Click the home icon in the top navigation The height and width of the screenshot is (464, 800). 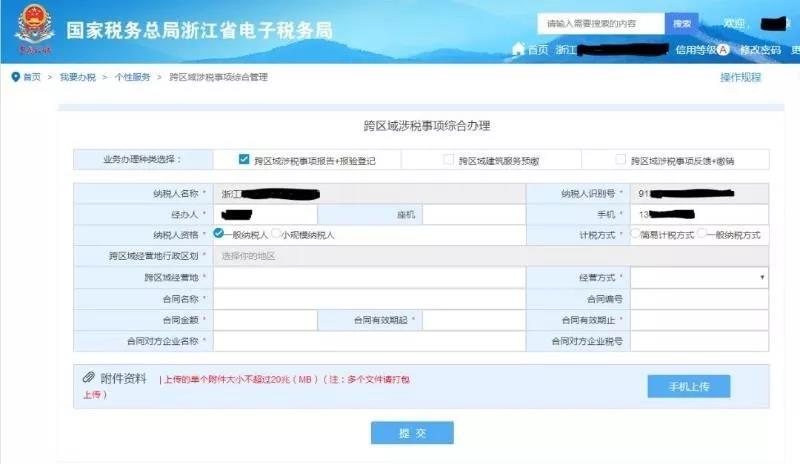coord(518,49)
